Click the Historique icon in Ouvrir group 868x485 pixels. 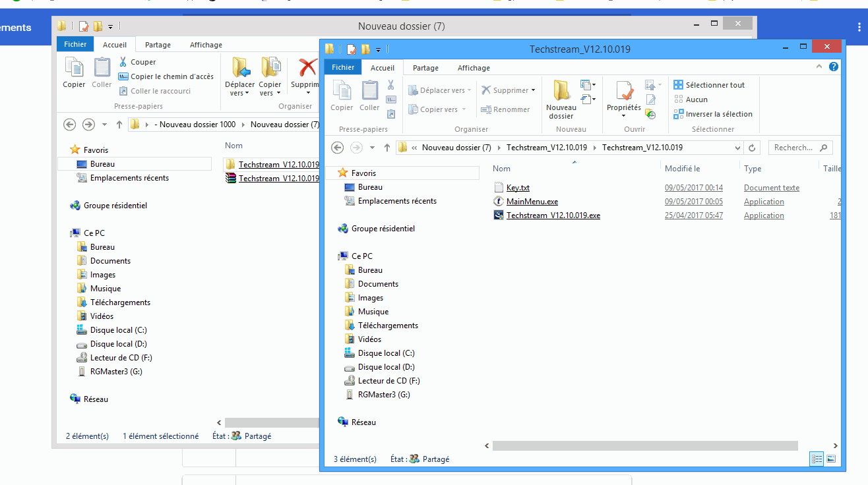[x=650, y=114]
